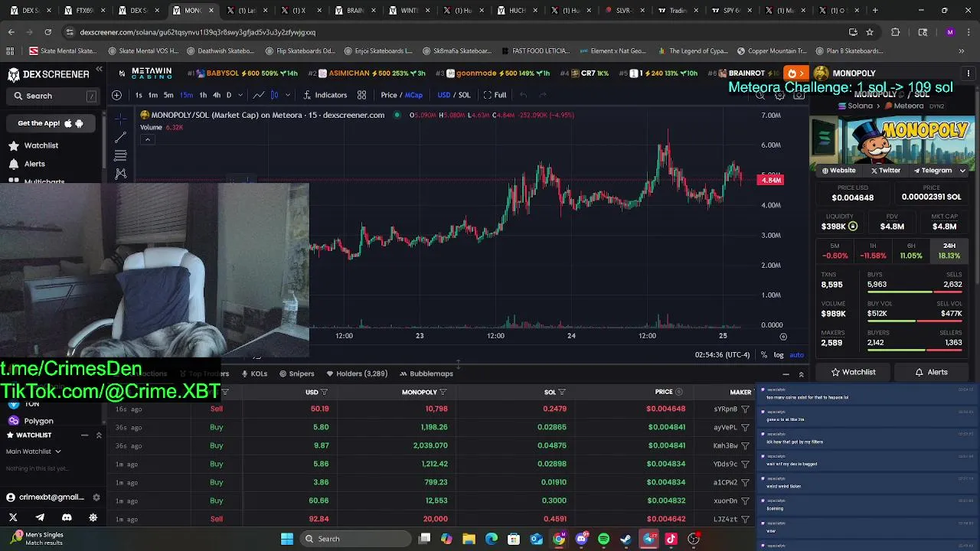The height and width of the screenshot is (551, 980).
Task: Switch to the line chart style icon
Action: (259, 95)
